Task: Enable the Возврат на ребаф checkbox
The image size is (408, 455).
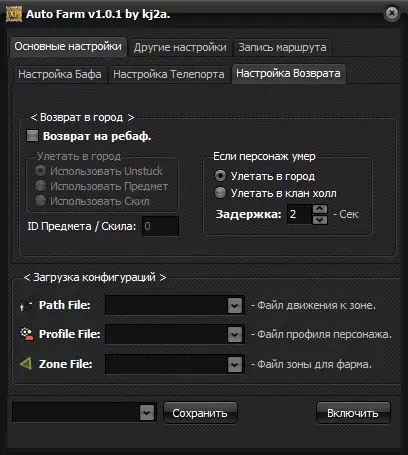Action: click(32, 136)
